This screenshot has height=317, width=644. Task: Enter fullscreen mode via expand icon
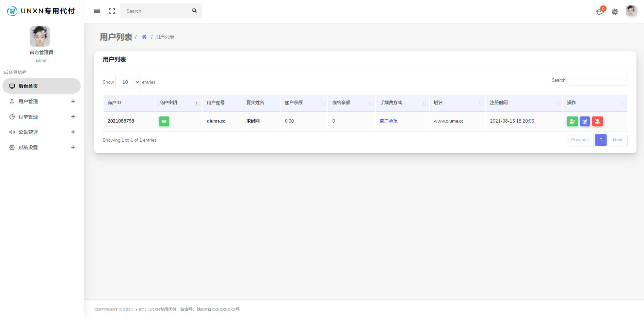click(112, 11)
